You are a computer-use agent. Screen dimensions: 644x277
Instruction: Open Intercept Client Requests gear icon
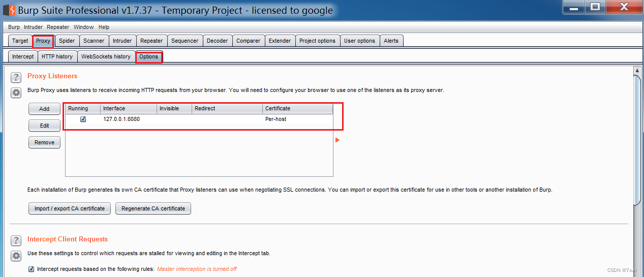click(16, 256)
